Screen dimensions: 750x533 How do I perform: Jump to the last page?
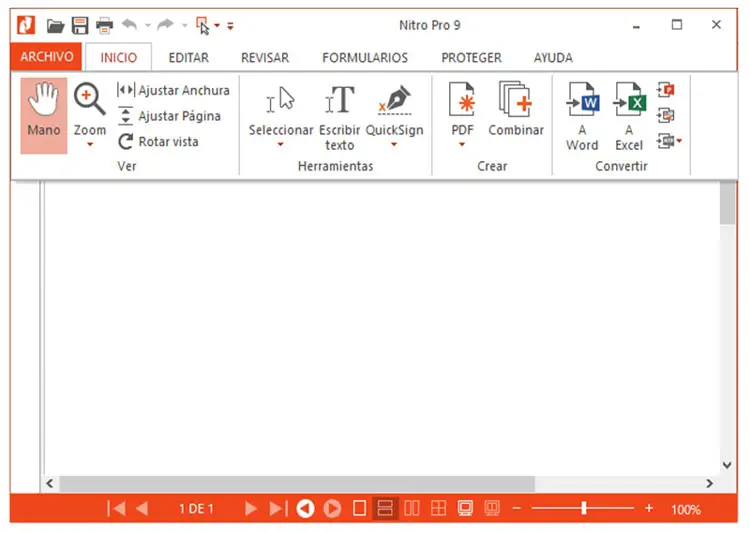click(278, 508)
